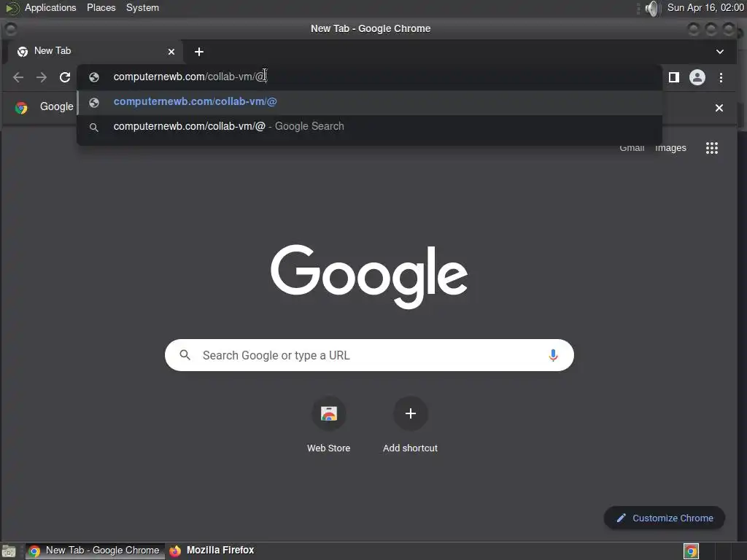Go forward with the right arrow

pyautogui.click(x=42, y=77)
